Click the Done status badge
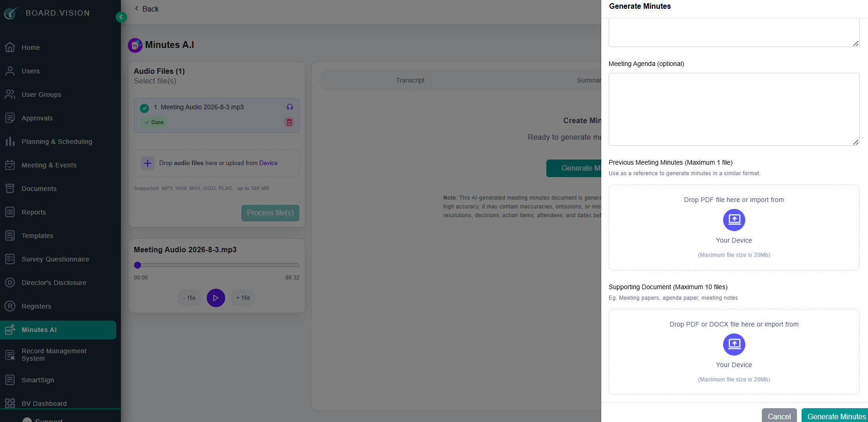The image size is (868, 422). pyautogui.click(x=154, y=122)
